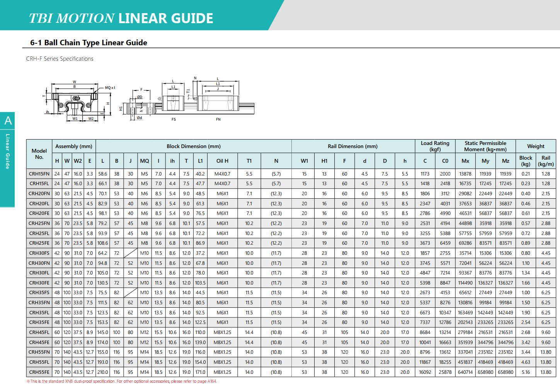Click the "Oil H" column header

(222, 161)
